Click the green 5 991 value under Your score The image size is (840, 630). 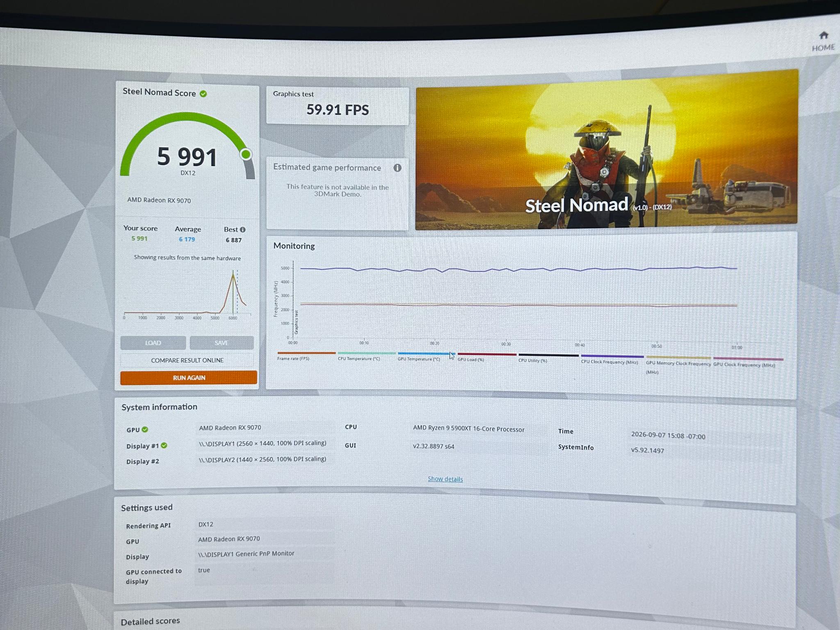[139, 238]
